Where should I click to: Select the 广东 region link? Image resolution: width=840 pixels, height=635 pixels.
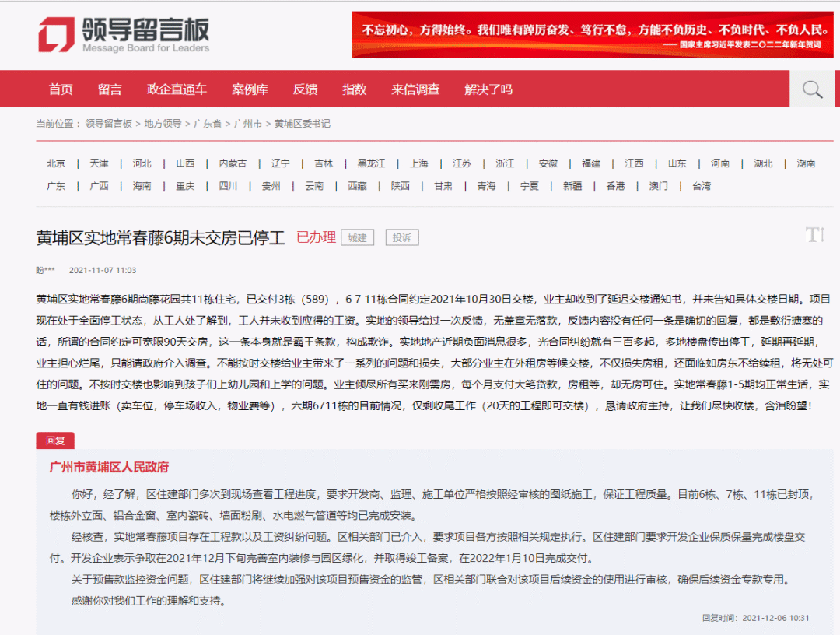(x=56, y=187)
